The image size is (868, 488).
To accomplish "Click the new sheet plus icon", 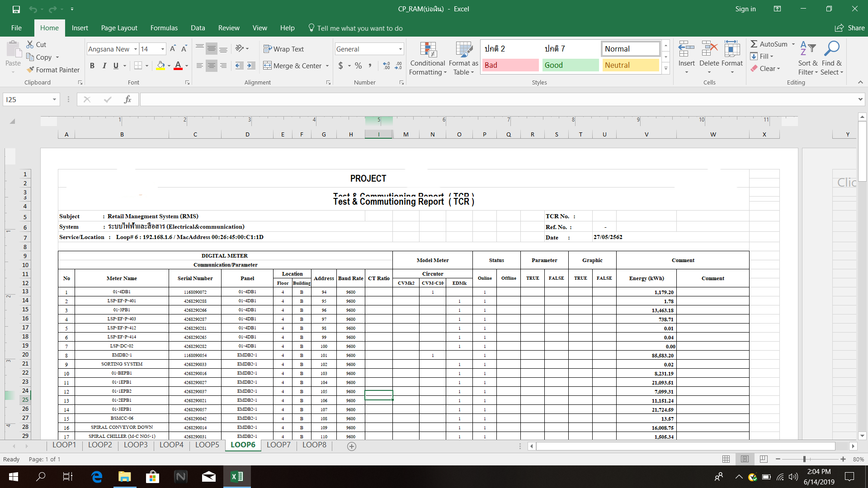I will coord(352,446).
